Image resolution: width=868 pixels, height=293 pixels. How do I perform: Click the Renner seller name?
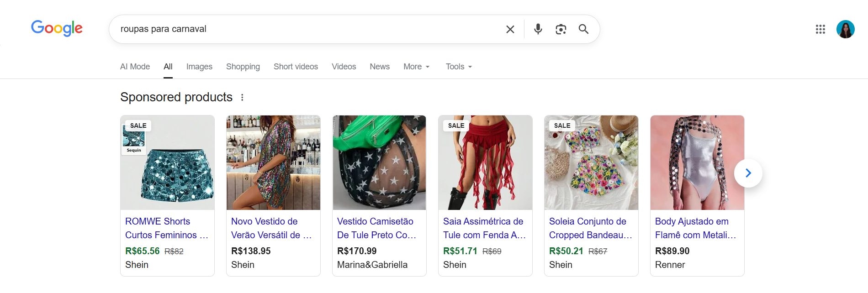coord(670,265)
